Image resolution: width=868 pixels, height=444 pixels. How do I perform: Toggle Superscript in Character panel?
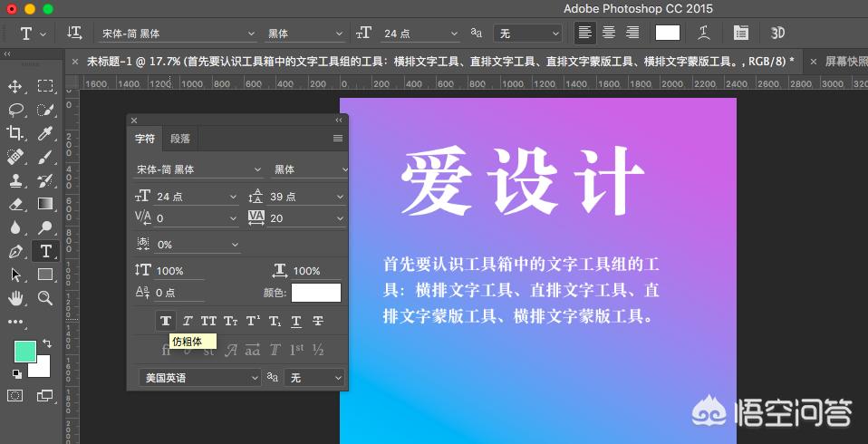(253, 321)
